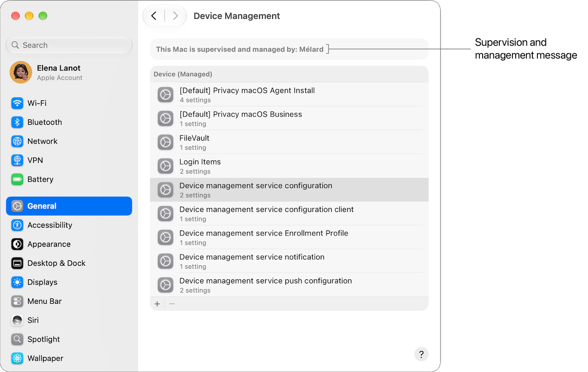The image size is (588, 372).
Task: Click the supervised and managed by message
Action: (x=240, y=49)
